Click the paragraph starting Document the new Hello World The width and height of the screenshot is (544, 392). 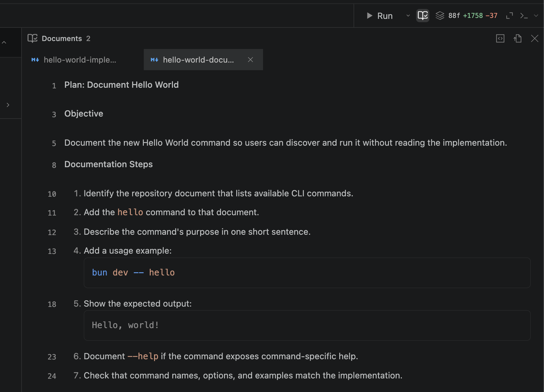(x=286, y=143)
